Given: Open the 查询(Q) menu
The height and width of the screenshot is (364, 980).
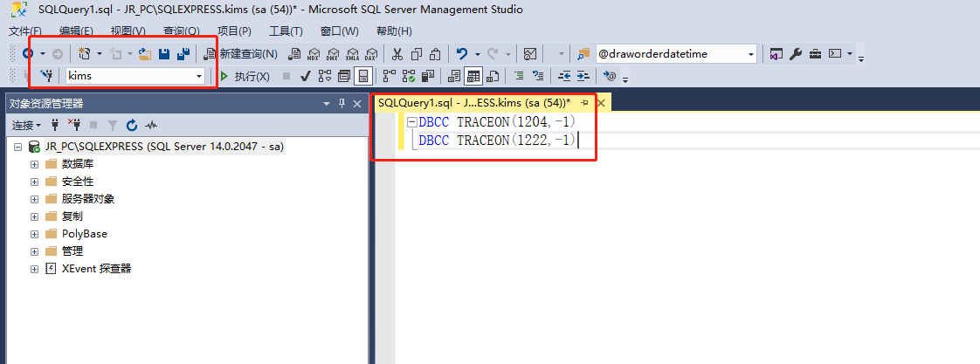Looking at the screenshot, I should click(182, 31).
